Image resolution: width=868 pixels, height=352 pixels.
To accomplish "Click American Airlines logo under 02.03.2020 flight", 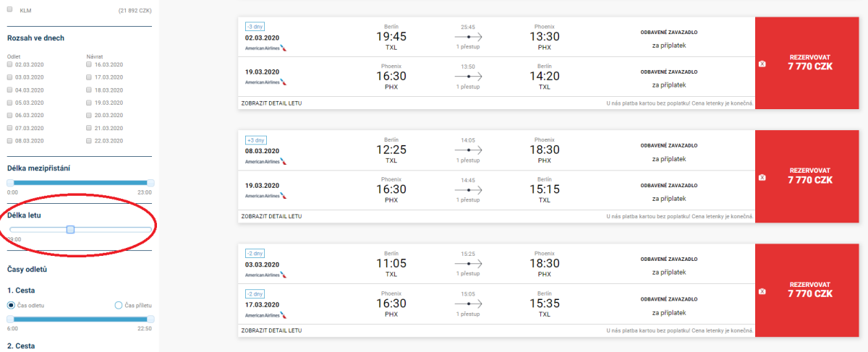I will (266, 48).
